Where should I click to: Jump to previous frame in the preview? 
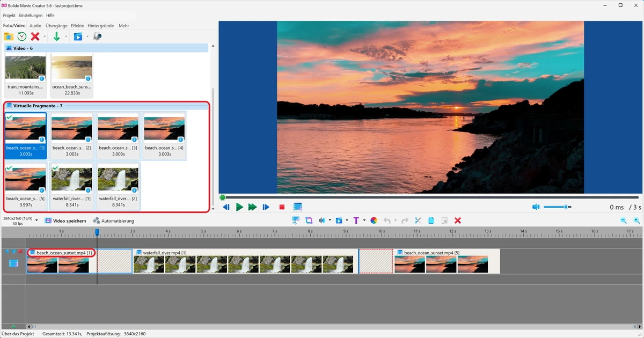226,207
